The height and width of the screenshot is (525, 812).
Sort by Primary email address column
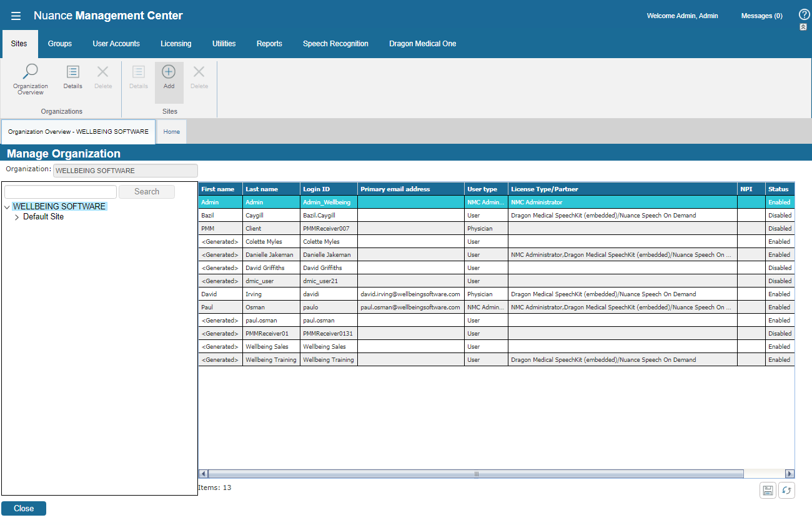(411, 189)
